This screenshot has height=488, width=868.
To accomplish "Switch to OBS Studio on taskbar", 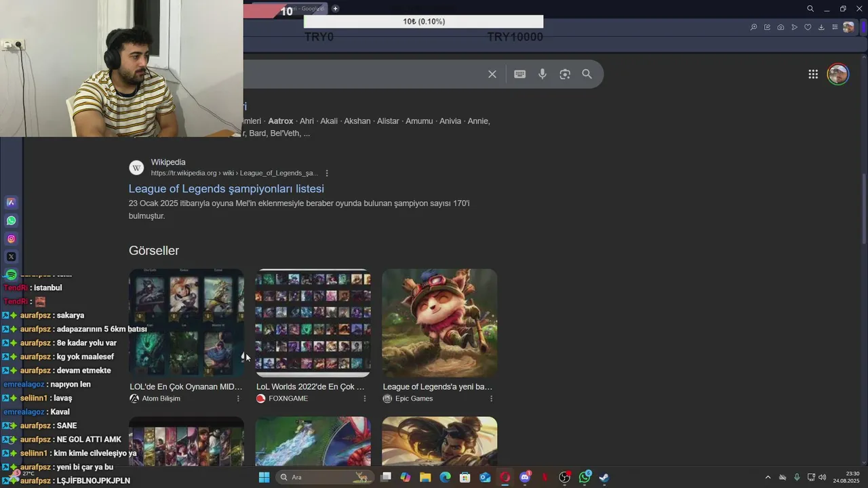I will point(564,477).
